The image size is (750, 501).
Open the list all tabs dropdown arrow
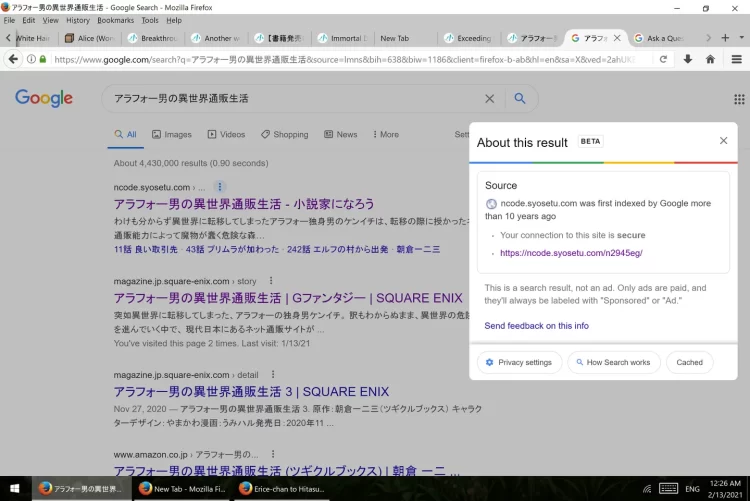click(x=741, y=38)
